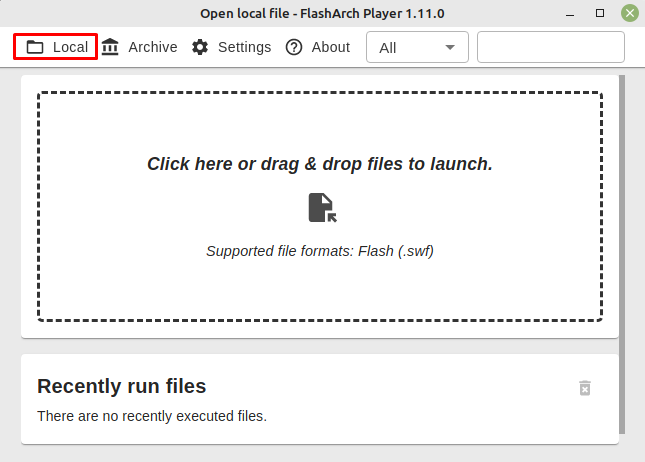645x462 pixels.
Task: Click the Local folder icon
Action: (35, 47)
